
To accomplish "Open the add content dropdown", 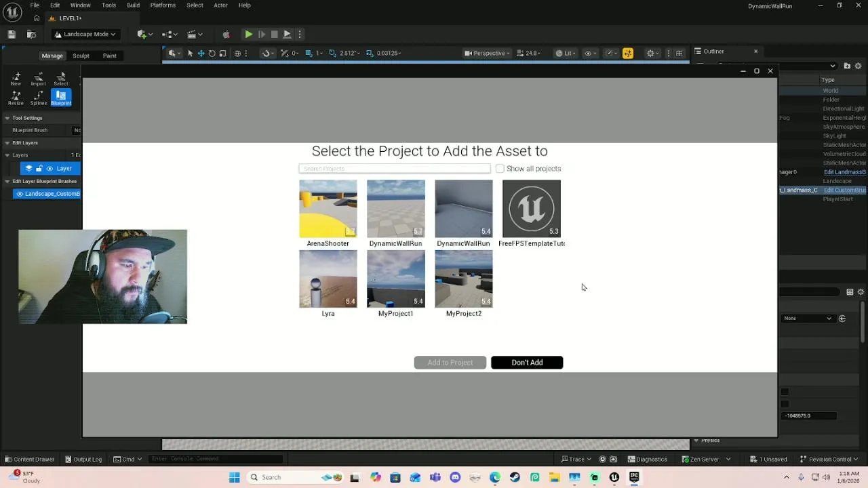I will [x=144, y=34].
